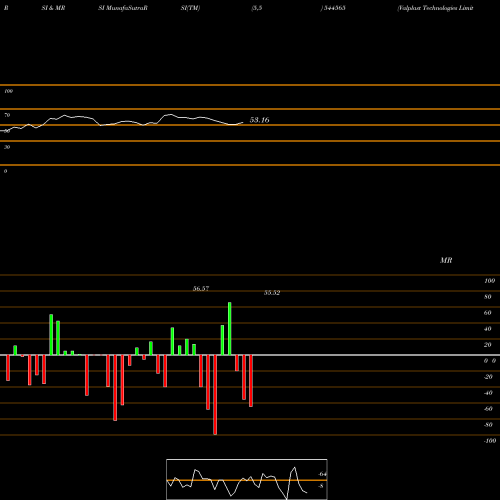500x500 pixels.
Task: Click the 'SI(TM)' header text
Action: 190,8
